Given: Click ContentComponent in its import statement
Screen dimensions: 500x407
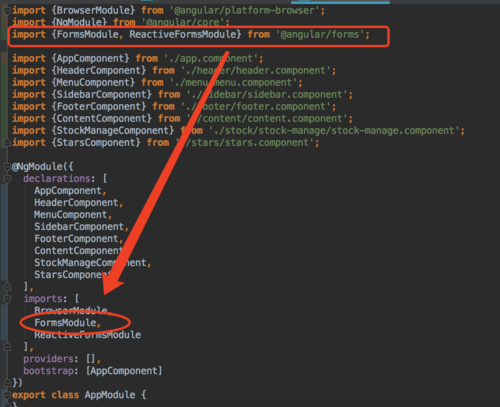Looking at the screenshot, I should coord(102,118).
